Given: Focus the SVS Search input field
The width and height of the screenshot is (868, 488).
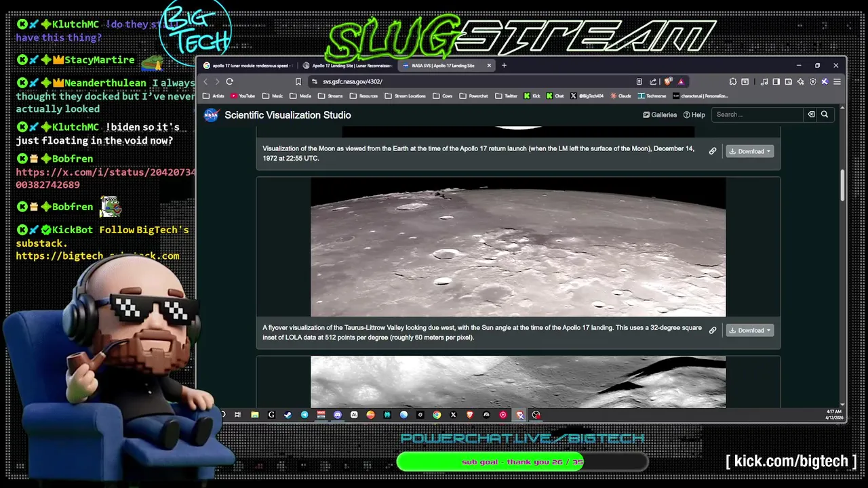Looking at the screenshot, I should click(757, 115).
